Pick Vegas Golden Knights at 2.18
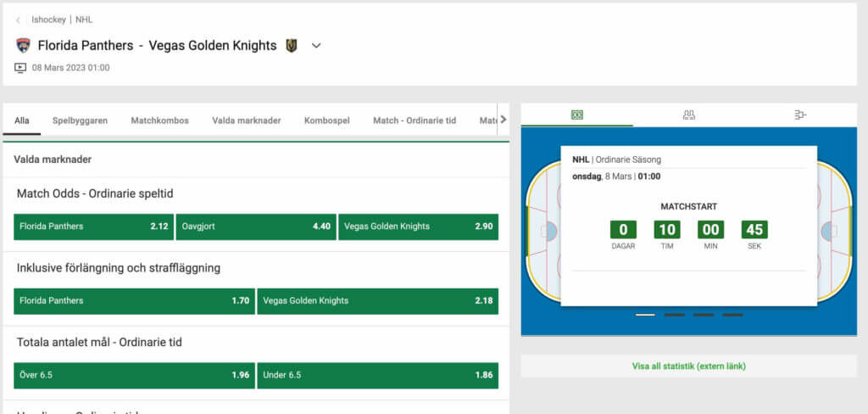 [377, 301]
